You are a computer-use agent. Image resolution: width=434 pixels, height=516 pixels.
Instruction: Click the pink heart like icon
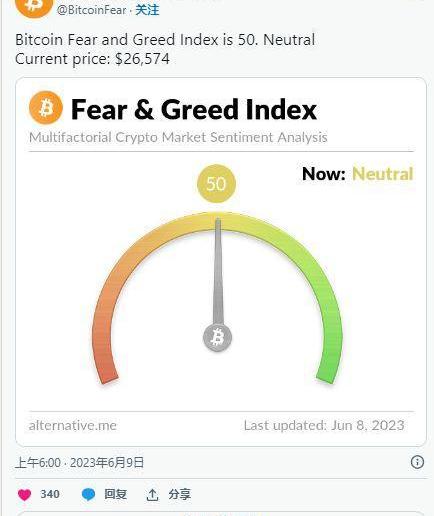tap(24, 495)
